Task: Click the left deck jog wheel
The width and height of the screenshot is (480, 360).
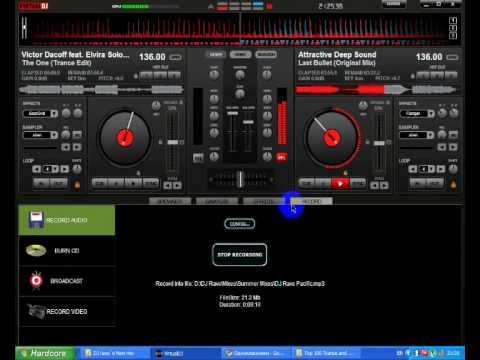Action: tap(125, 138)
